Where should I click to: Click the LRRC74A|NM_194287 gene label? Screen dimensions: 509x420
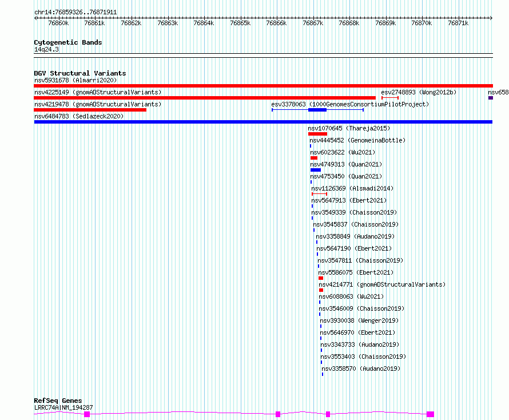pyautogui.click(x=63, y=407)
